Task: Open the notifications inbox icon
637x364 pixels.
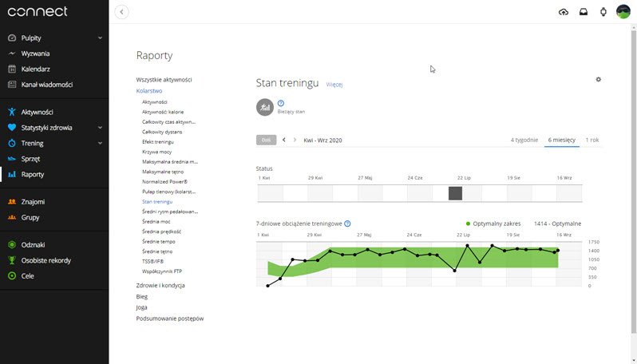Action: click(x=584, y=12)
